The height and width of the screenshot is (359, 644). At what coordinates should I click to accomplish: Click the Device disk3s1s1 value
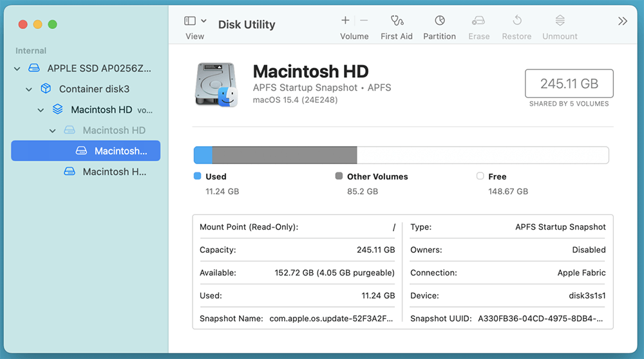587,296
